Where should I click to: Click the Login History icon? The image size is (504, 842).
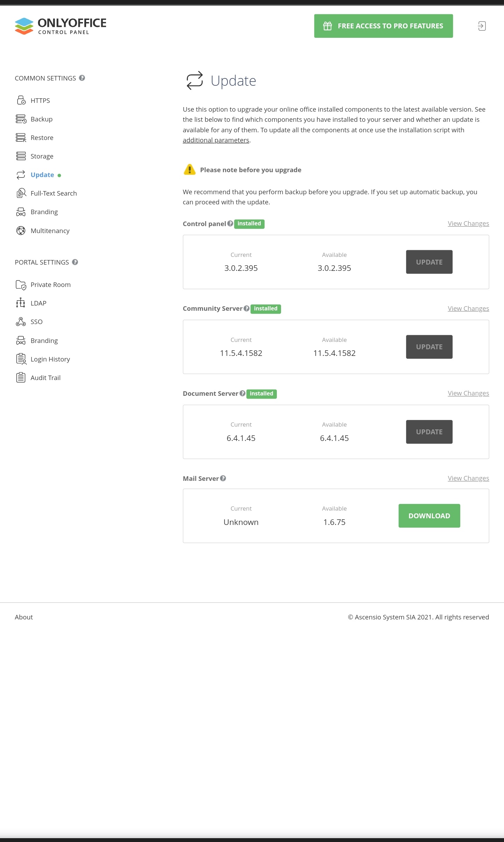(21, 359)
